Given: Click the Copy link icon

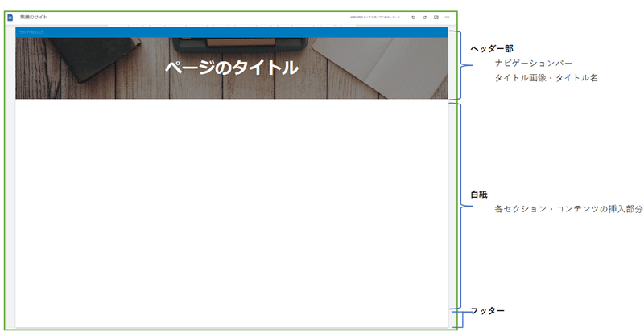Looking at the screenshot, I should [x=448, y=18].
